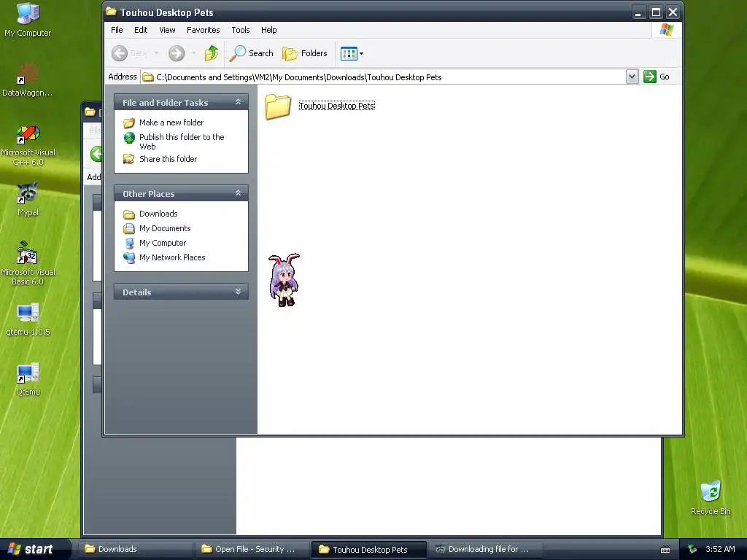747x560 pixels.
Task: Switch to Downloading file taskbar item
Action: pyautogui.click(x=485, y=549)
